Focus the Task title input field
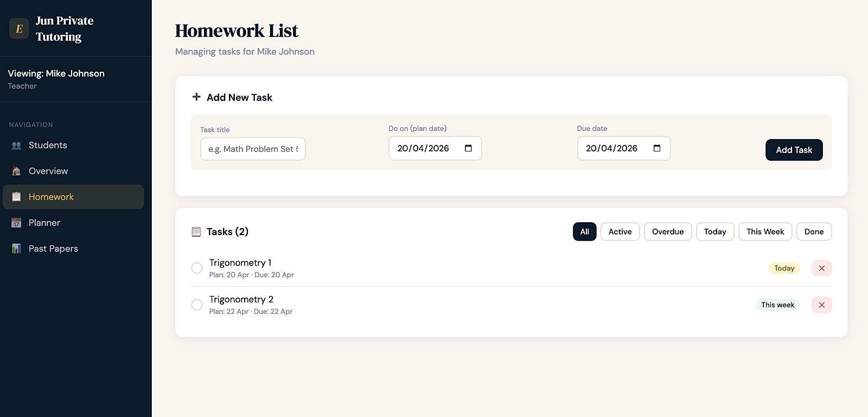The height and width of the screenshot is (417, 868). coord(253,149)
